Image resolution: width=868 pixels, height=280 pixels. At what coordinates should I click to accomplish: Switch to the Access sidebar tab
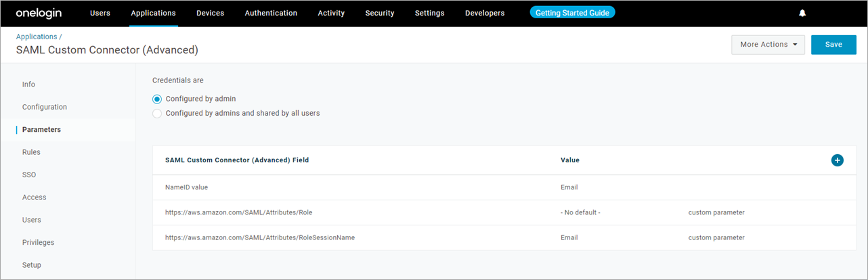(x=35, y=197)
